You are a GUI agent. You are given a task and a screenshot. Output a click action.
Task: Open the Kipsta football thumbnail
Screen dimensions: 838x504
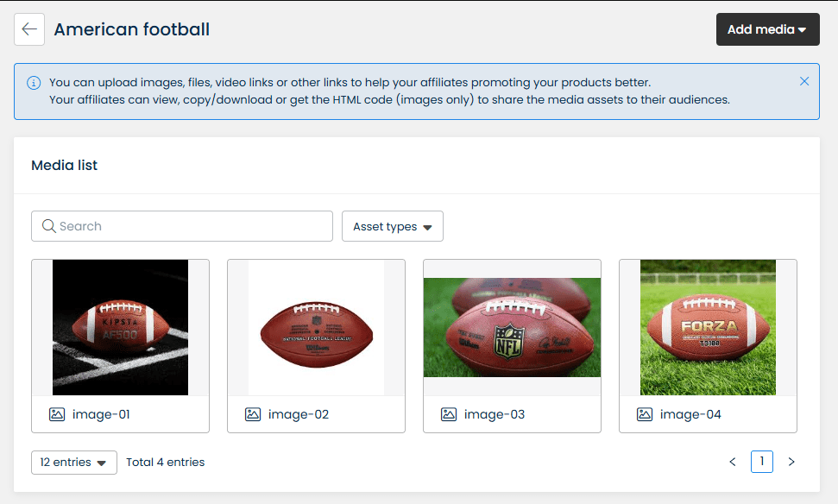pos(120,327)
